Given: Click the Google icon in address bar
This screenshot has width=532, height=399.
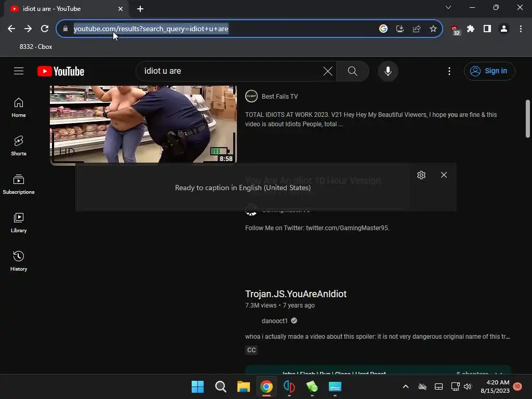Looking at the screenshot, I should pyautogui.click(x=383, y=29).
